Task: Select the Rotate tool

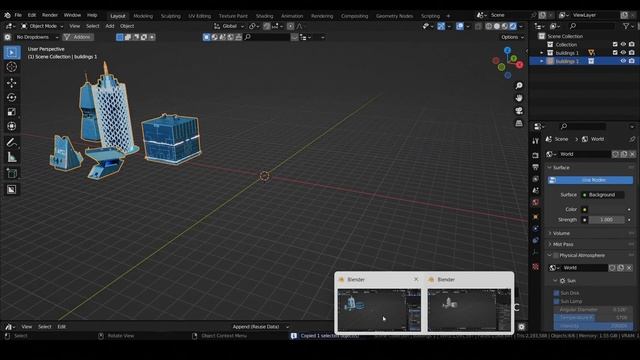Action: pyautogui.click(x=11, y=97)
